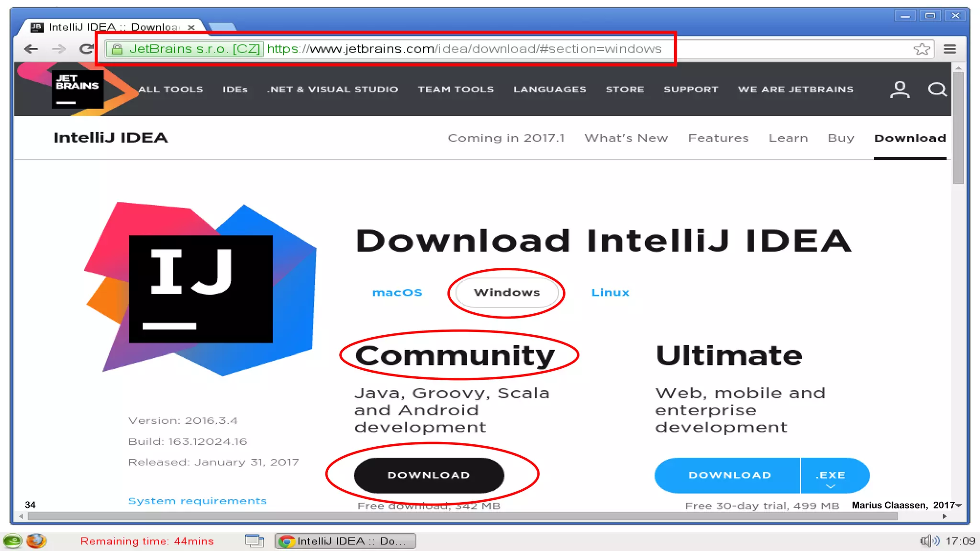Open the System requirements link
The image size is (980, 551).
point(197,501)
